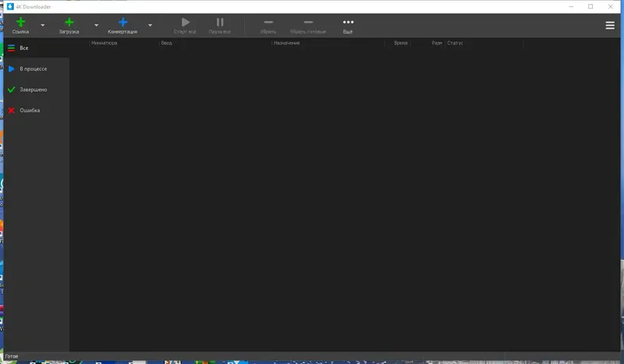Sort by Назначение column header
The image size is (624, 364).
(287, 43)
